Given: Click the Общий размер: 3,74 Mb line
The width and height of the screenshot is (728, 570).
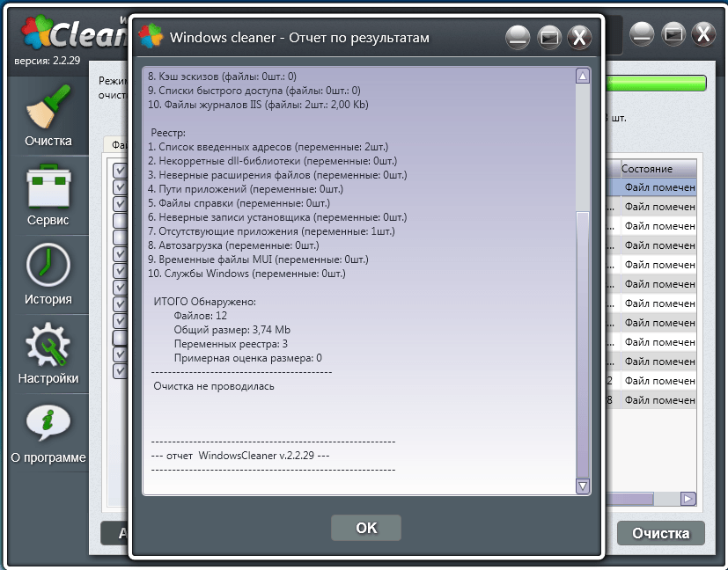Looking at the screenshot, I should pos(232,330).
